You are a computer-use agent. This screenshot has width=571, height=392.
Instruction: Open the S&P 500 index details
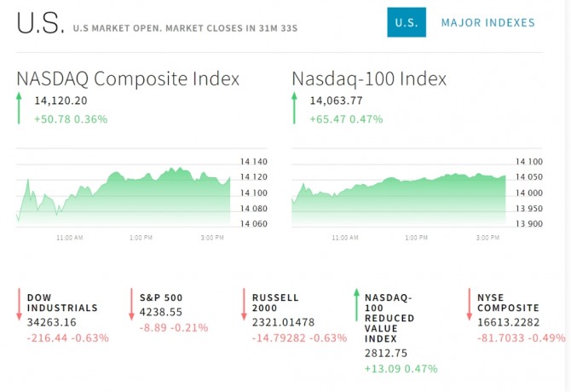click(161, 297)
